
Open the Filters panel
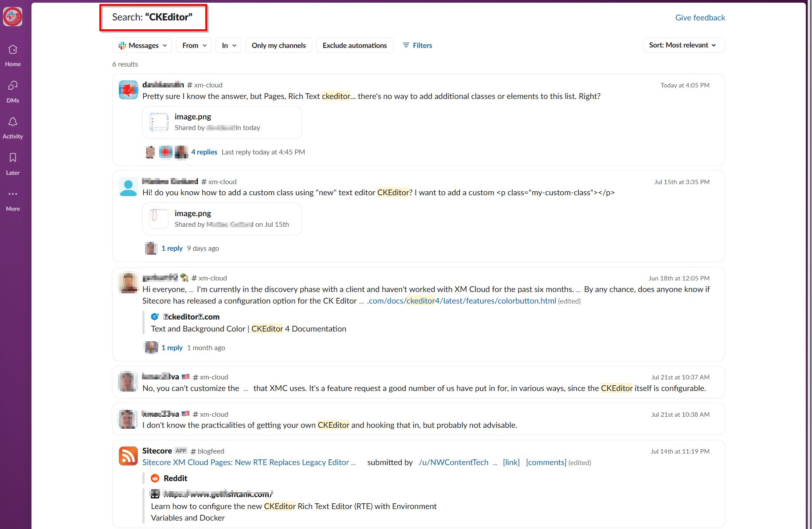click(x=417, y=45)
